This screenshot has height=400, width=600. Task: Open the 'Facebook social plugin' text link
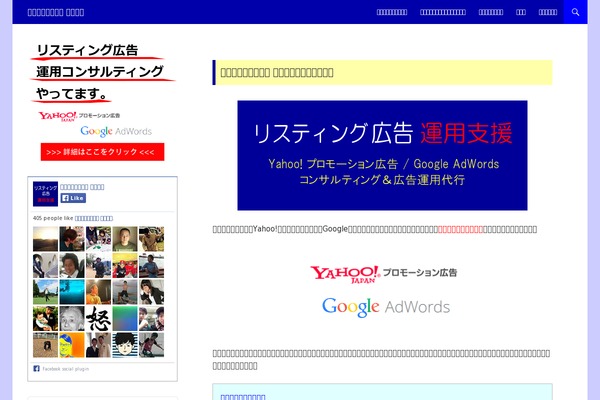[65, 369]
